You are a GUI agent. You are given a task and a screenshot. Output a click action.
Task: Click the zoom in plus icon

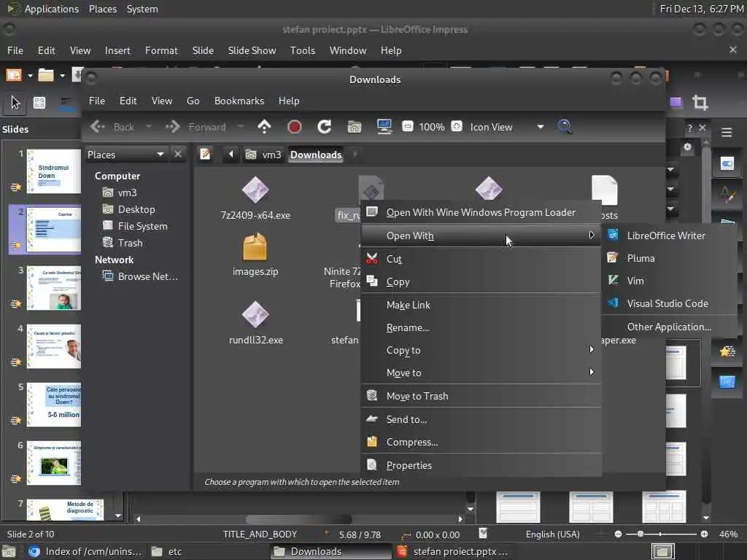(457, 126)
